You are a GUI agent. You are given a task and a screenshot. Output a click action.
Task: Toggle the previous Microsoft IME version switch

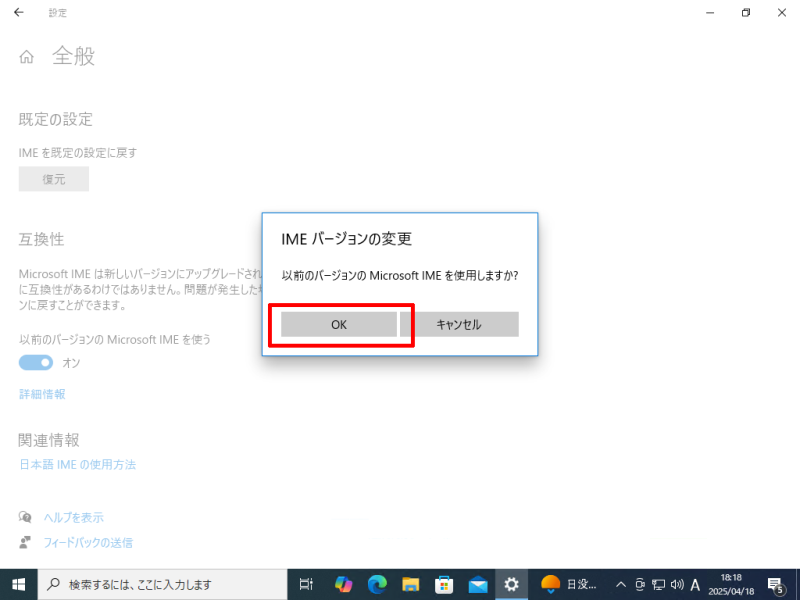tap(37, 362)
